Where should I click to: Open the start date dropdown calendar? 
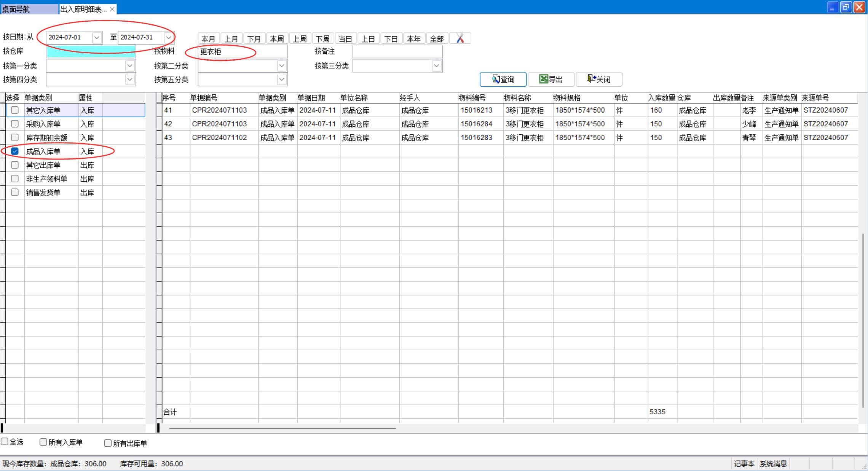tap(97, 37)
